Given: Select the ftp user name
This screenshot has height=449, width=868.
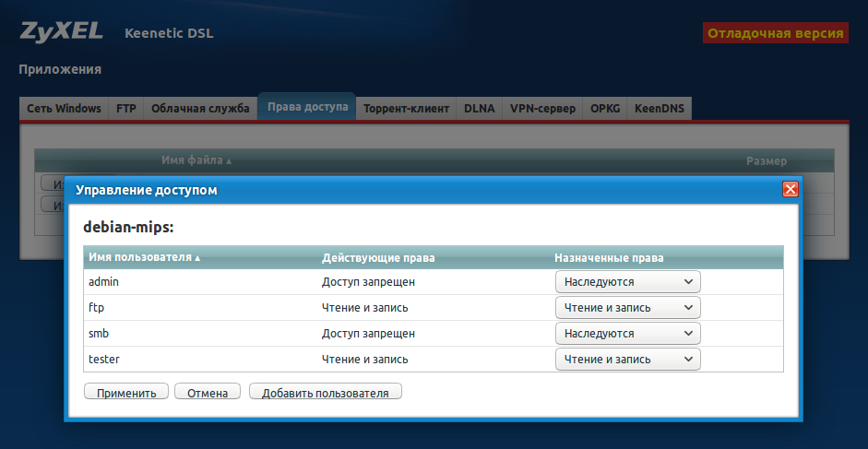Looking at the screenshot, I should click(96, 308).
